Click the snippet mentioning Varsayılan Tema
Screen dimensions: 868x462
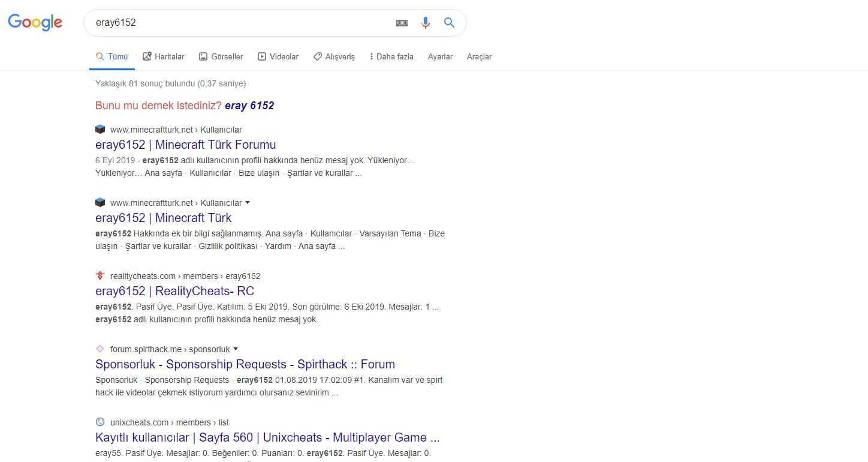click(x=270, y=240)
